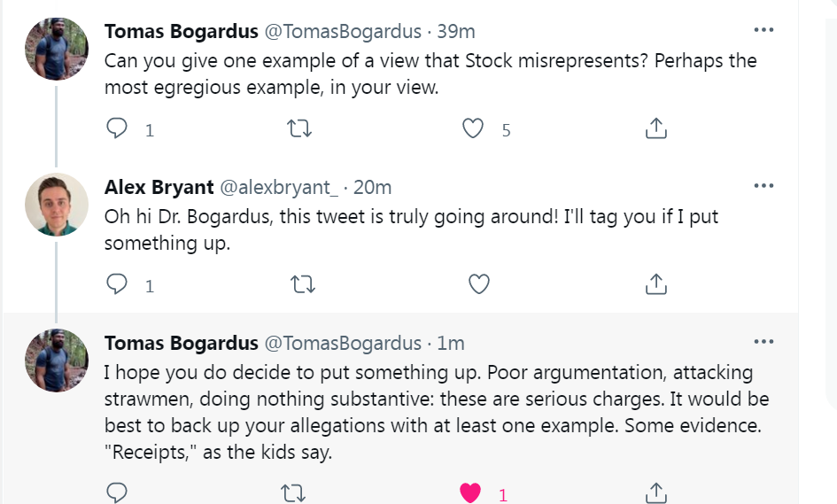837x504 pixels.
Task: Share Tomas Bogardus's first tweet
Action: [655, 129]
